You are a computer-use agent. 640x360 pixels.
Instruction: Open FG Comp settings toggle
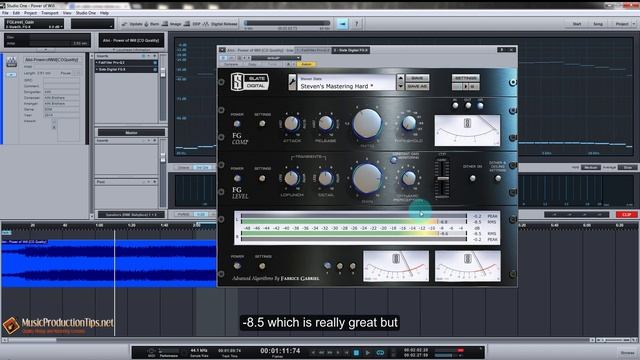[x=262, y=123]
